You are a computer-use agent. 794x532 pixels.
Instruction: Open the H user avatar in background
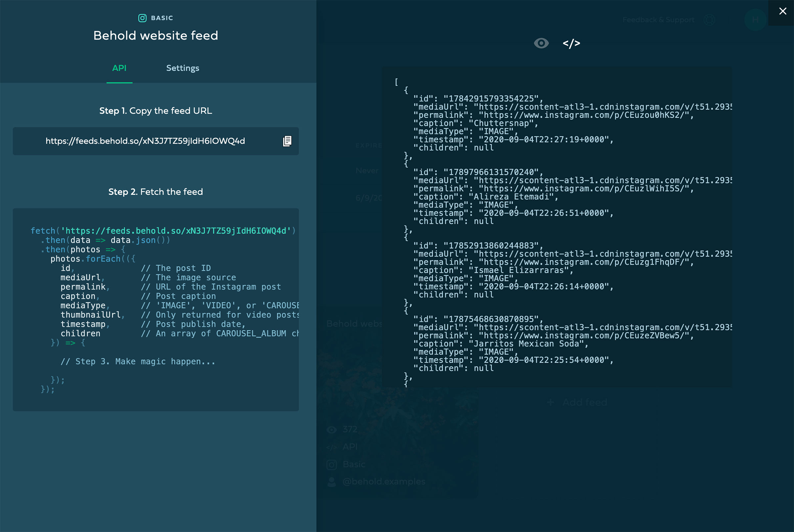(x=755, y=20)
